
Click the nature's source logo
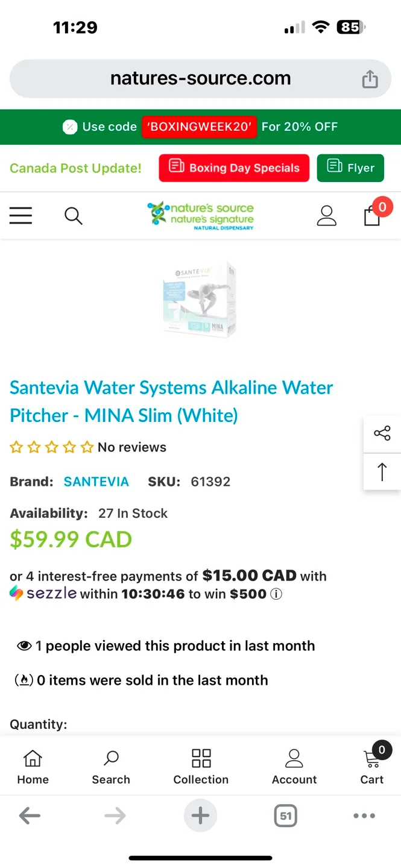click(200, 215)
